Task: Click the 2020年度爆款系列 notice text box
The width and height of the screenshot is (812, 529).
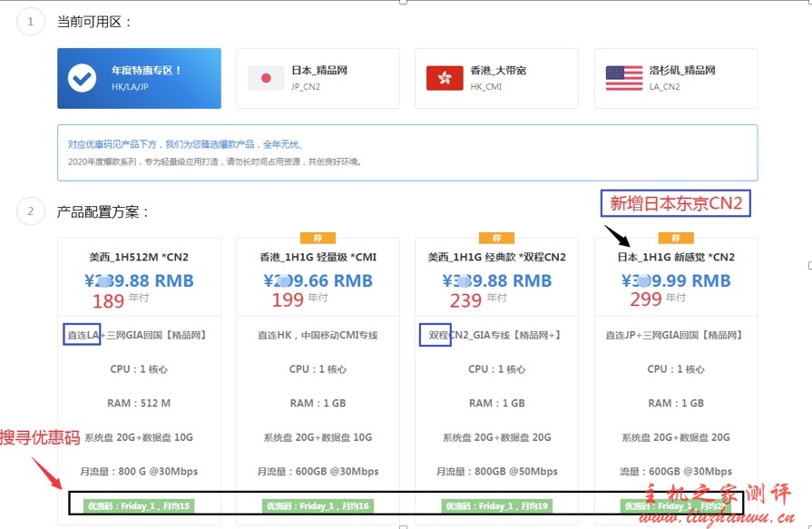Action: 406,152
